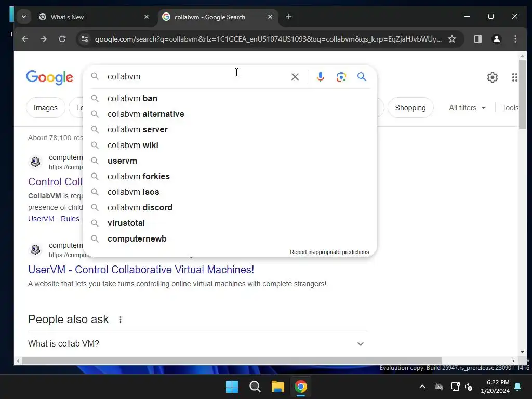The width and height of the screenshot is (532, 399).
Task: Filter results by Shopping
Action: coord(410,108)
